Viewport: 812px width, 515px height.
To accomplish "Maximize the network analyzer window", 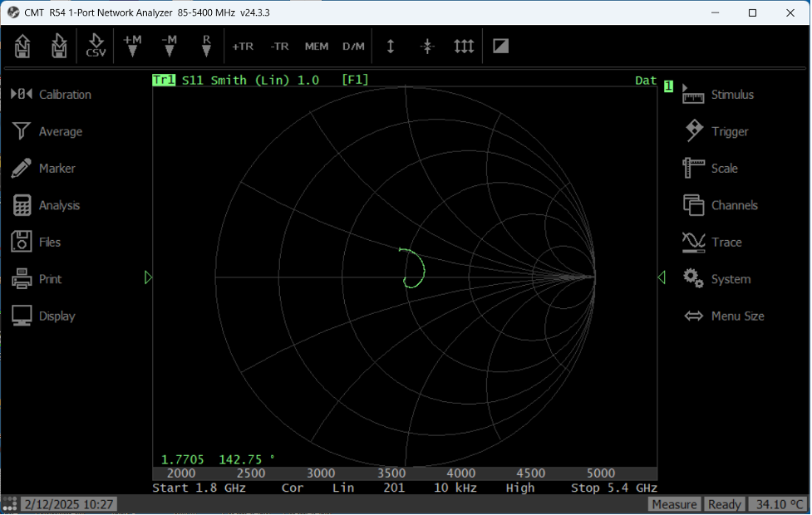I will (752, 12).
